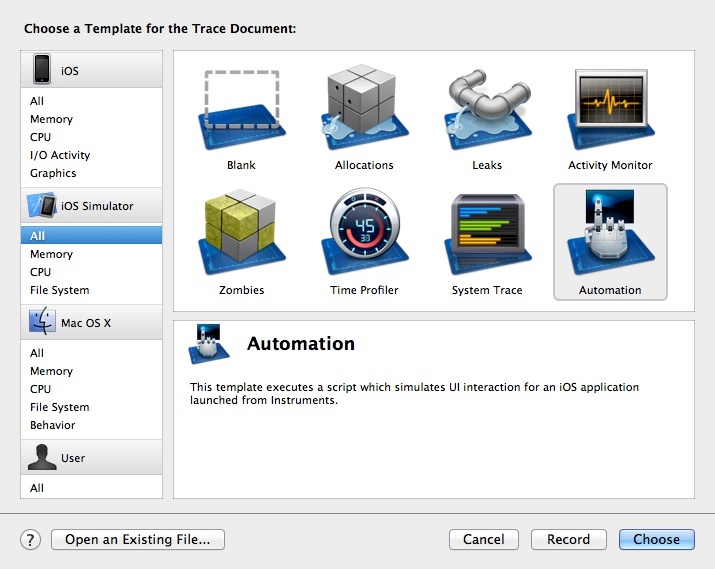Image resolution: width=715 pixels, height=569 pixels.
Task: Select File System under iOS Simulator
Action: pos(60,290)
